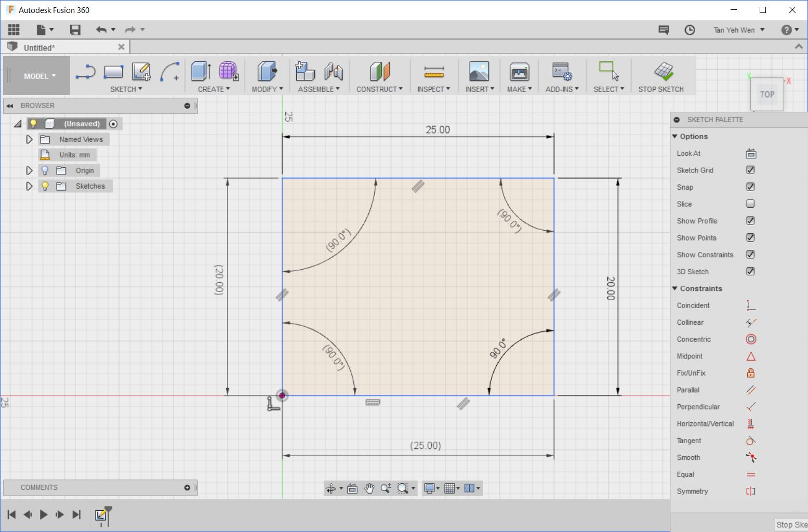Enable the Slice checkbox
Image resolution: width=808 pixels, height=532 pixels.
pyautogui.click(x=750, y=204)
